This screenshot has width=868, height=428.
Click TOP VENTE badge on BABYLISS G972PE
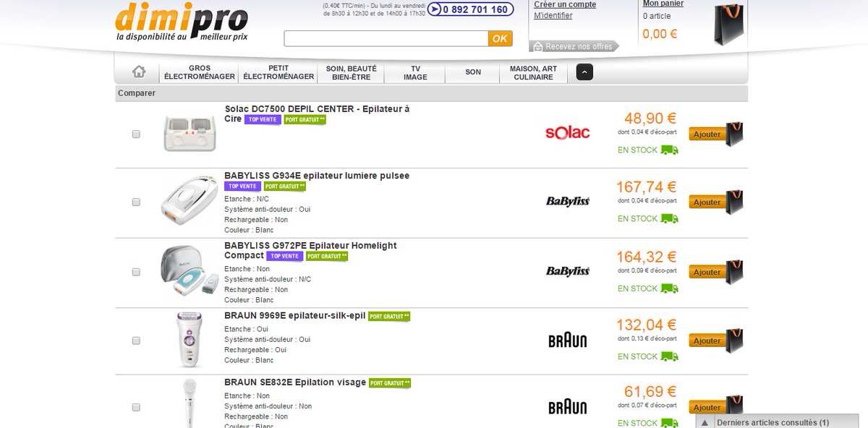coord(284,256)
